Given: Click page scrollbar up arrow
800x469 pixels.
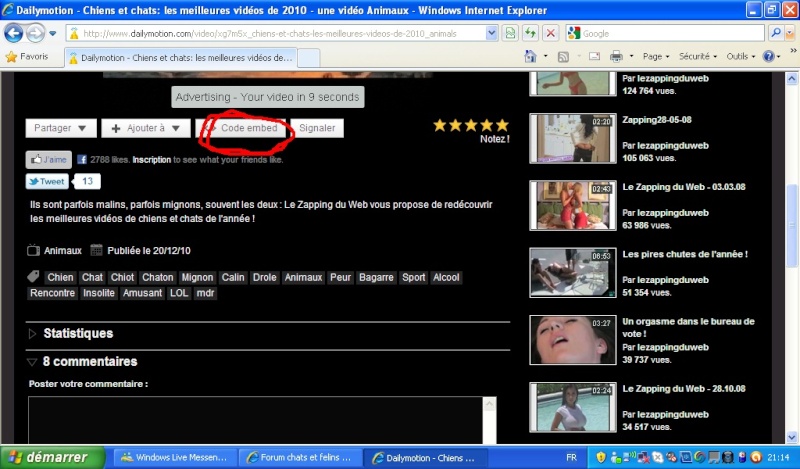Looking at the screenshot, I should (x=791, y=79).
